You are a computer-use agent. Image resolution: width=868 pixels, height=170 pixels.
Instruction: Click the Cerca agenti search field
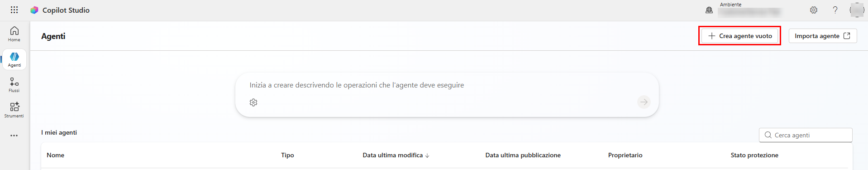point(806,135)
